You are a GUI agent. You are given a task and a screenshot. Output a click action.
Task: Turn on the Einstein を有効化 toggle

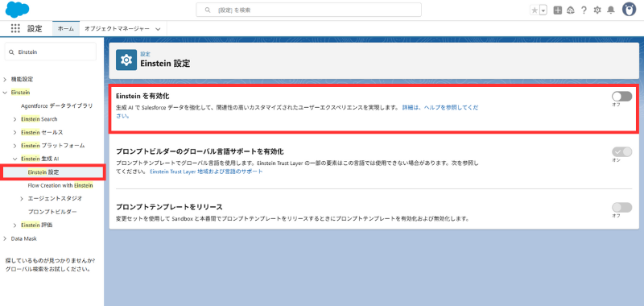pos(621,97)
